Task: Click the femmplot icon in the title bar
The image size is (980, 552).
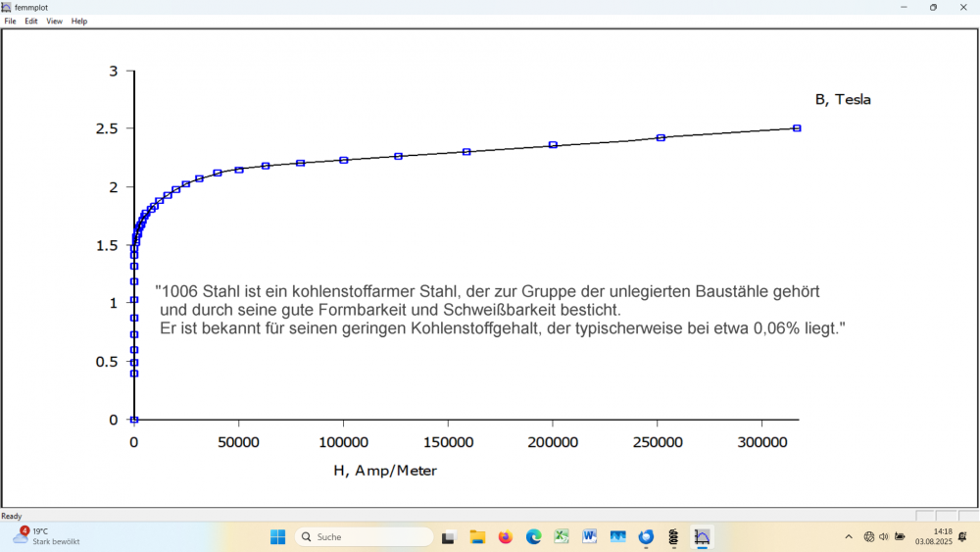Action: tap(7, 7)
